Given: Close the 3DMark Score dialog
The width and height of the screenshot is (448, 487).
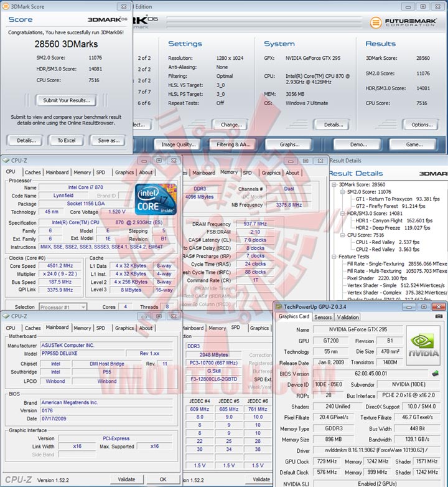Looking at the screenshot, I should pos(124,6).
